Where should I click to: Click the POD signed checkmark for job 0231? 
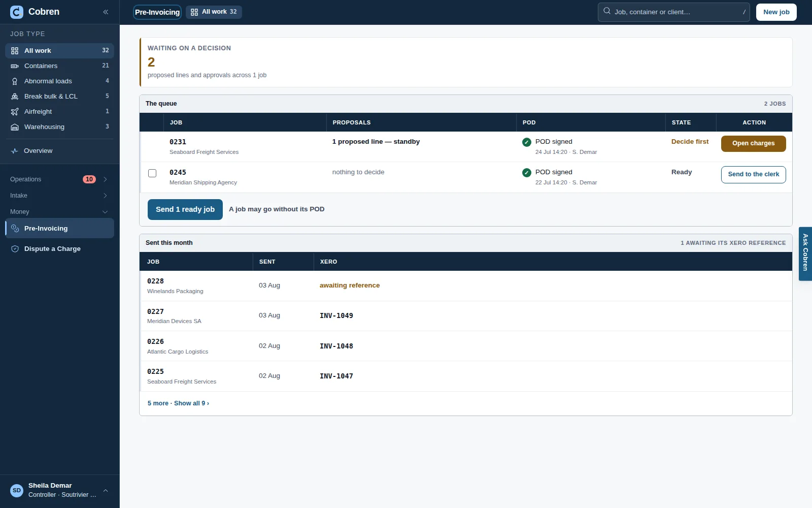pos(527,142)
